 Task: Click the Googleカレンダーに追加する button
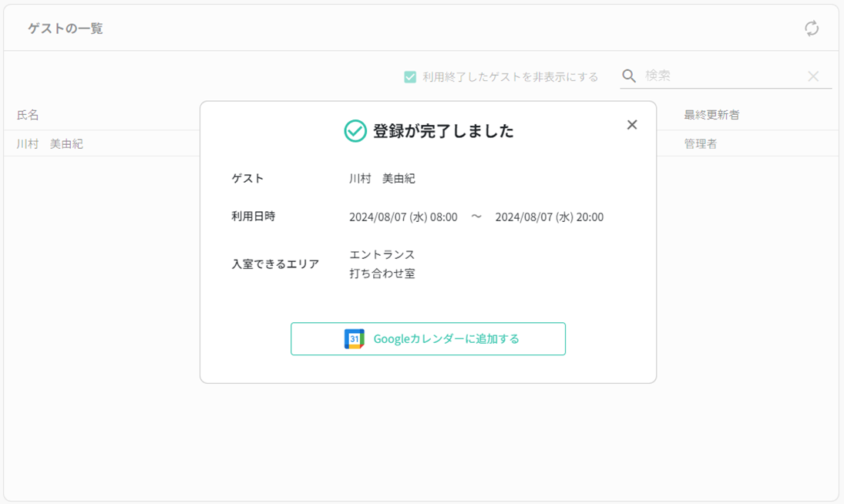428,338
